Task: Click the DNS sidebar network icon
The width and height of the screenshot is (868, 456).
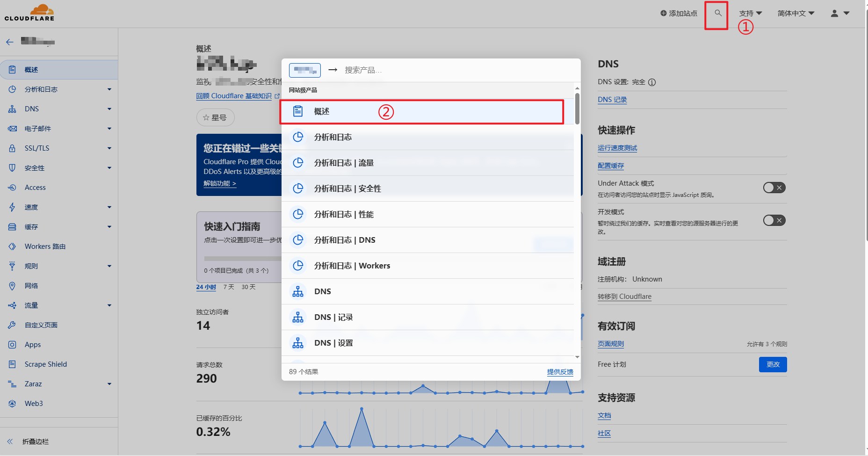Action: click(12, 109)
